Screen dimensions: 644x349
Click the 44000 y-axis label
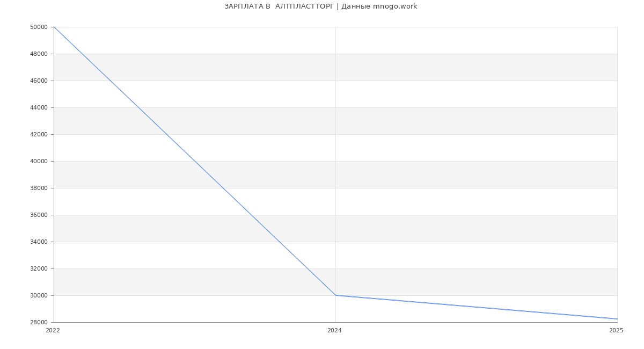(40, 107)
